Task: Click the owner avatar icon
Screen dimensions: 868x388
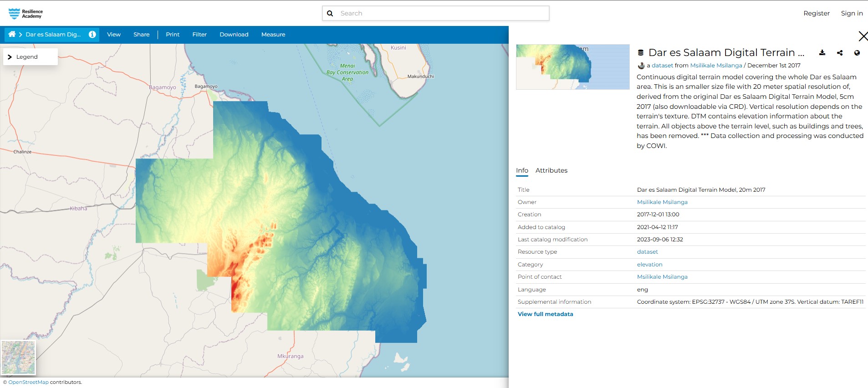Action: (x=641, y=66)
